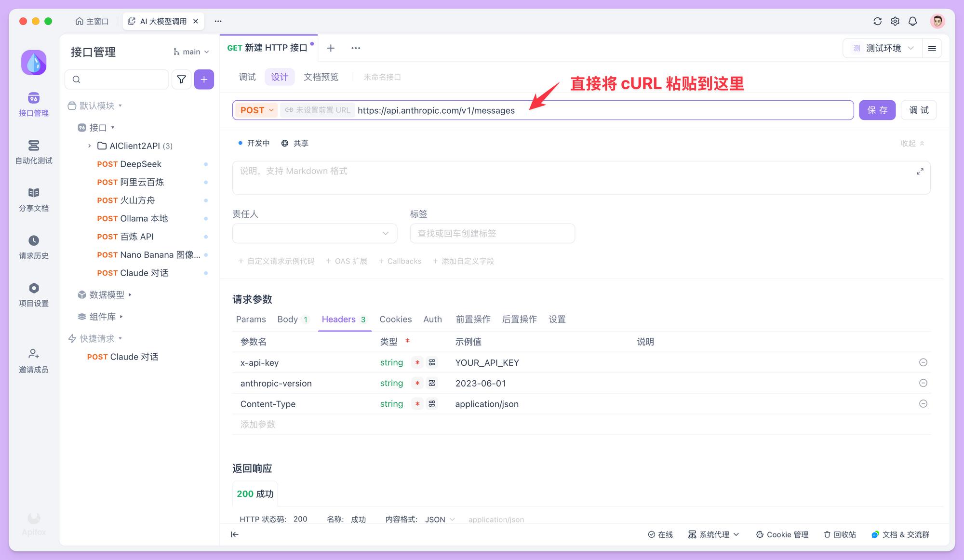Open the 回收站 recycle bin

tap(840, 534)
